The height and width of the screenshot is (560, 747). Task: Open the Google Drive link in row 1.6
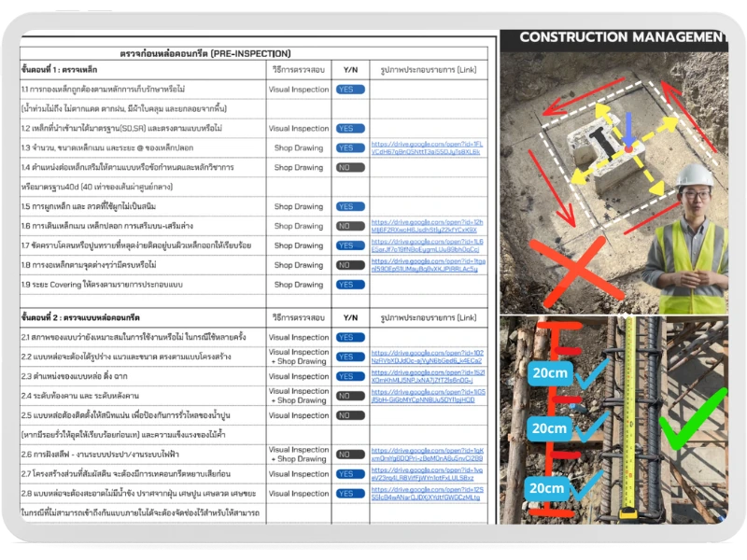427,226
